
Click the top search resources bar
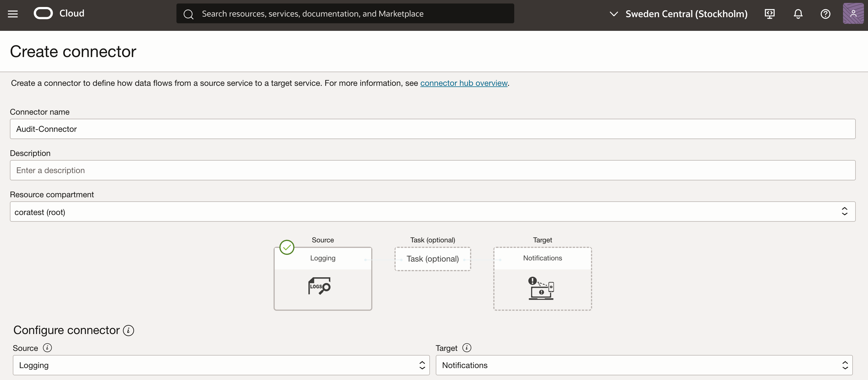pos(345,13)
